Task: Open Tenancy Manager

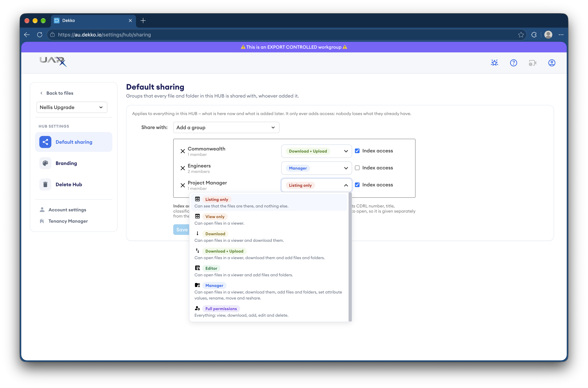Action: (x=64, y=221)
